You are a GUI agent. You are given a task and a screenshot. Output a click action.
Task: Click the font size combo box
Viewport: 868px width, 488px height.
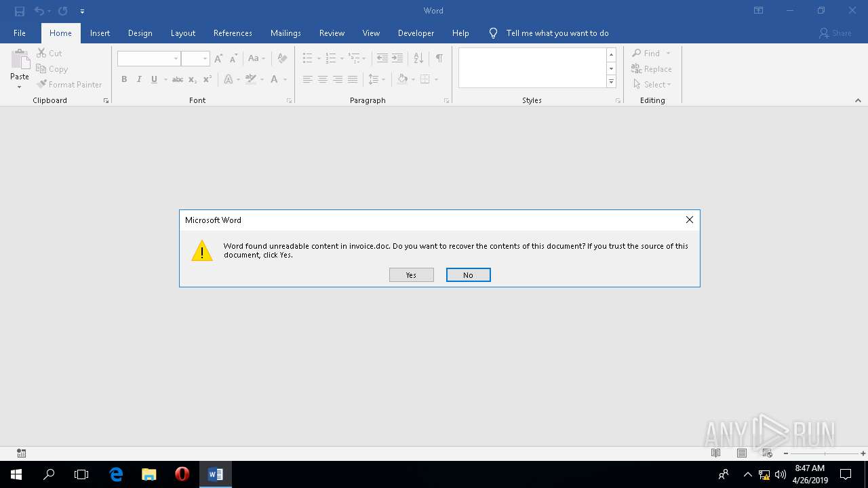coord(195,59)
